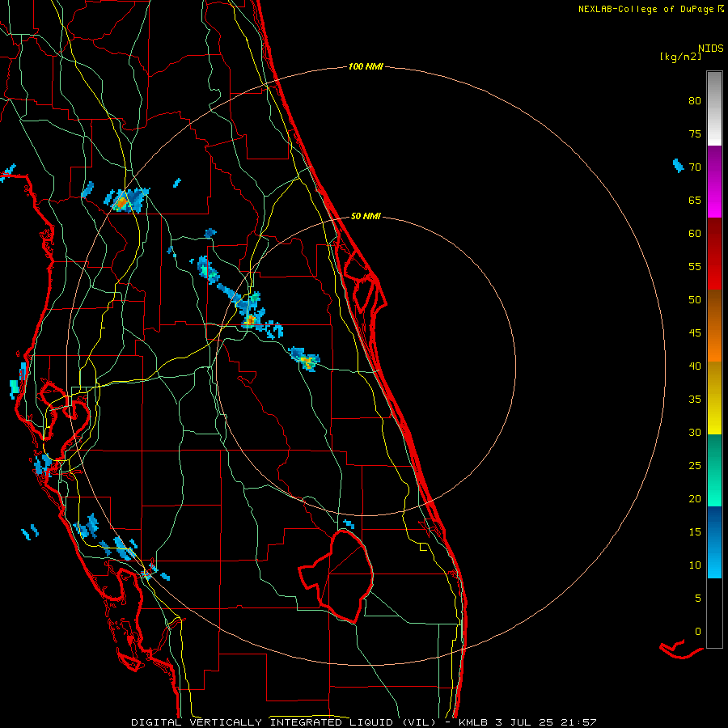Click the 70 value on the VIL scale
Viewport: 728px width, 728px height.
695,167
